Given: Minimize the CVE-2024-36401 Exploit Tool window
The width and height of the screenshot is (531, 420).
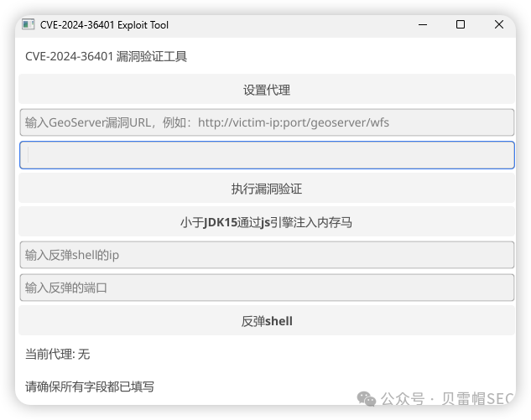Looking at the screenshot, I should pos(422,24).
